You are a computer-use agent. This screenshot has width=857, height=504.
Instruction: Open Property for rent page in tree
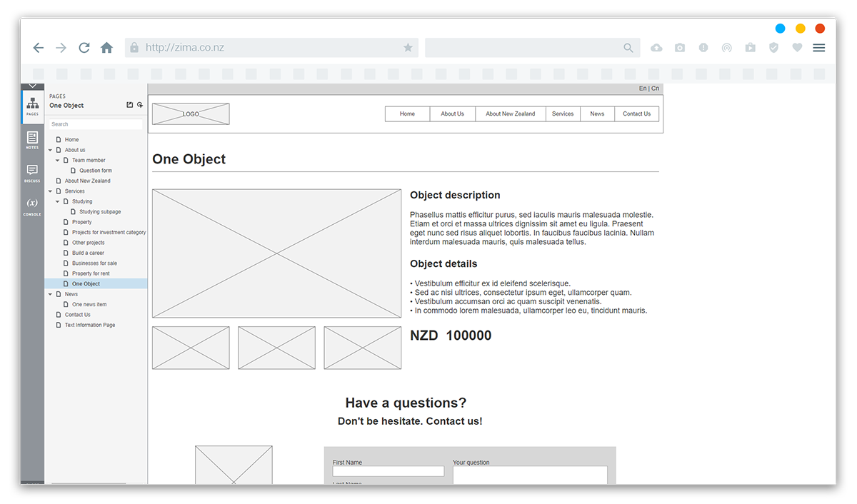[x=91, y=273]
